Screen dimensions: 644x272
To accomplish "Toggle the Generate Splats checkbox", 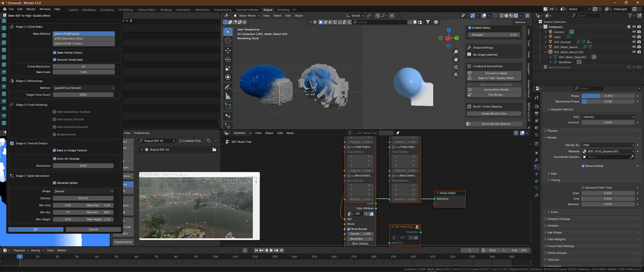I will point(54,183).
